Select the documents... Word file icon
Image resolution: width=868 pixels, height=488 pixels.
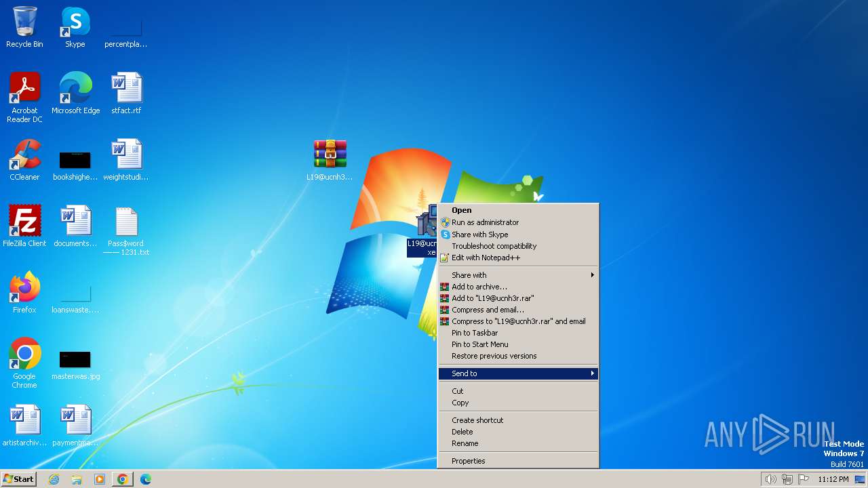(75, 226)
